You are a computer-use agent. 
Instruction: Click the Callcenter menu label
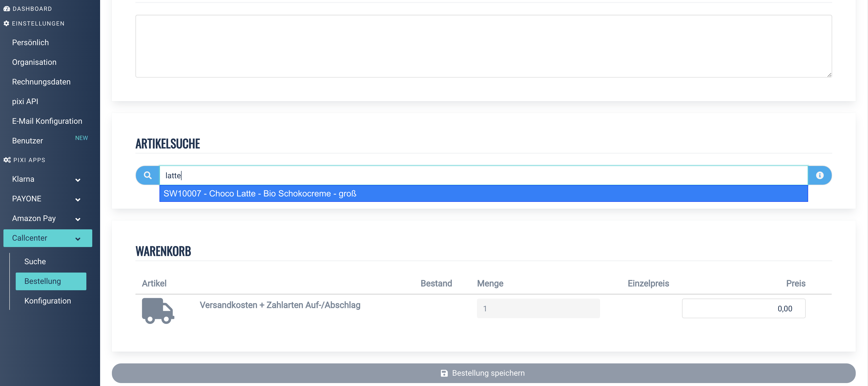tap(30, 238)
